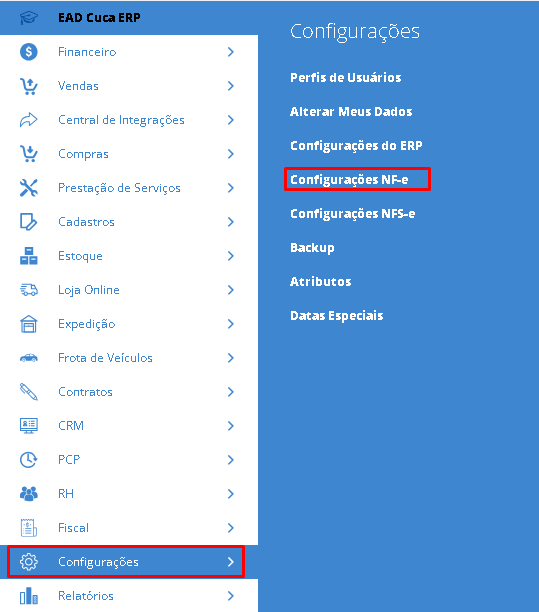Expand the Compras chevron
The height and width of the screenshot is (612, 539).
[x=231, y=154]
